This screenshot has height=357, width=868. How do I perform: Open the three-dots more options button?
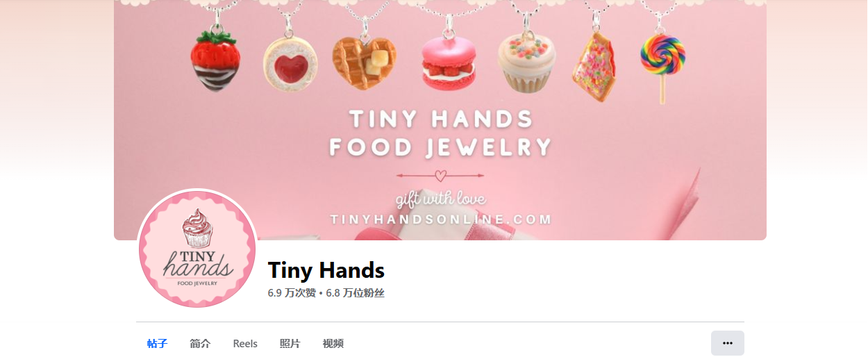[x=727, y=343]
